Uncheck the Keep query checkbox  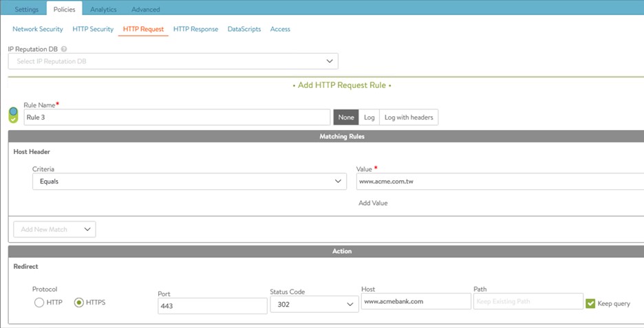[590, 303]
